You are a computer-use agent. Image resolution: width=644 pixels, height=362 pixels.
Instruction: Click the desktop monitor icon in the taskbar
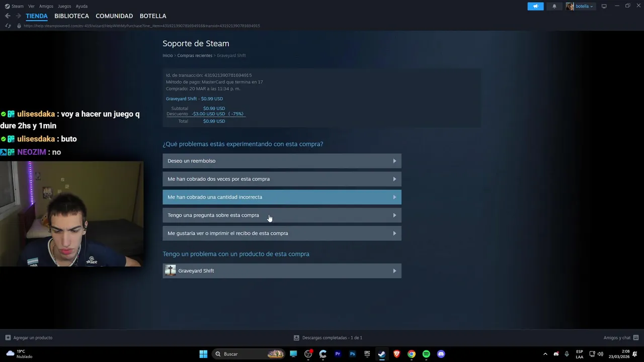pos(293,354)
